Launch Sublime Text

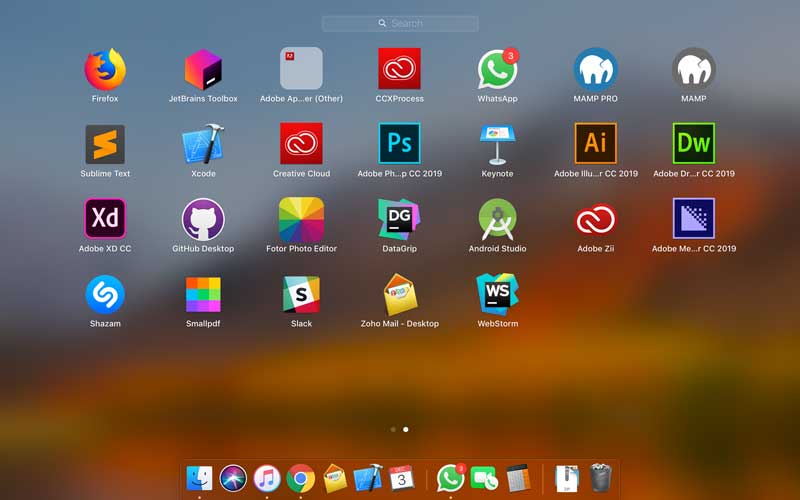105,144
